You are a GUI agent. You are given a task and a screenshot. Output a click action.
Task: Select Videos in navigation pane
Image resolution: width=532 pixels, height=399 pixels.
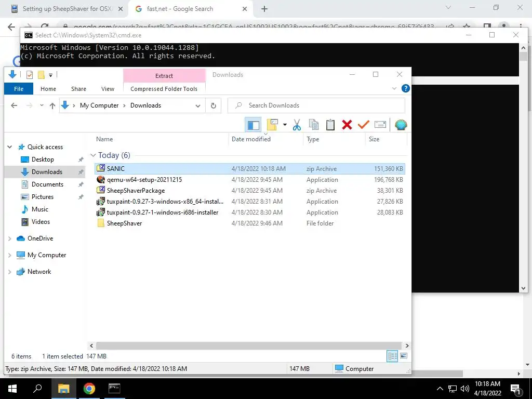click(x=41, y=222)
